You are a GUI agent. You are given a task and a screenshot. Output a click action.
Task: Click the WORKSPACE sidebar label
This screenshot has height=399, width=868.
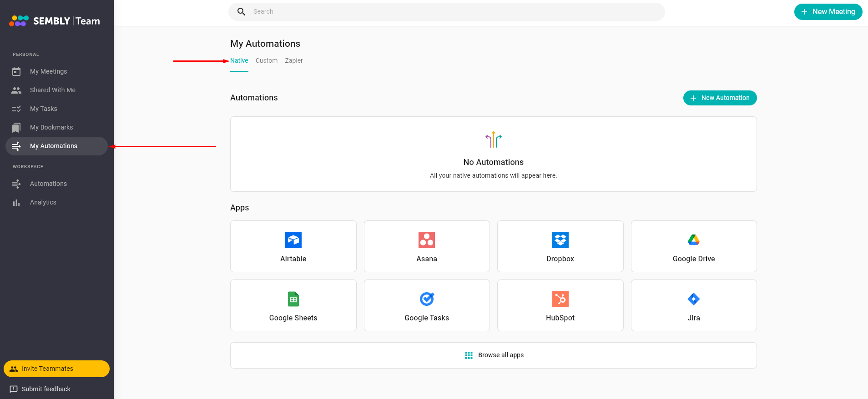(28, 167)
